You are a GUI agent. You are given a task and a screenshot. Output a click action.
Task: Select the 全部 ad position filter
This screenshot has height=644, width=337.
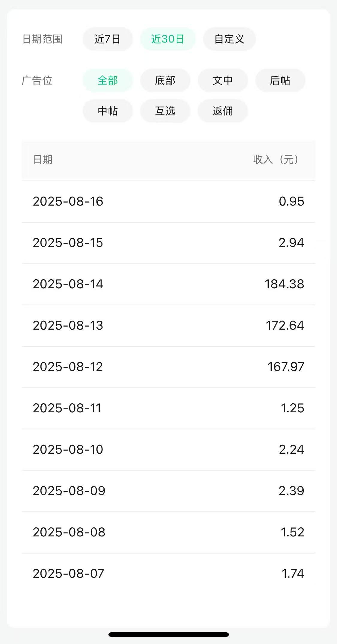pos(108,80)
